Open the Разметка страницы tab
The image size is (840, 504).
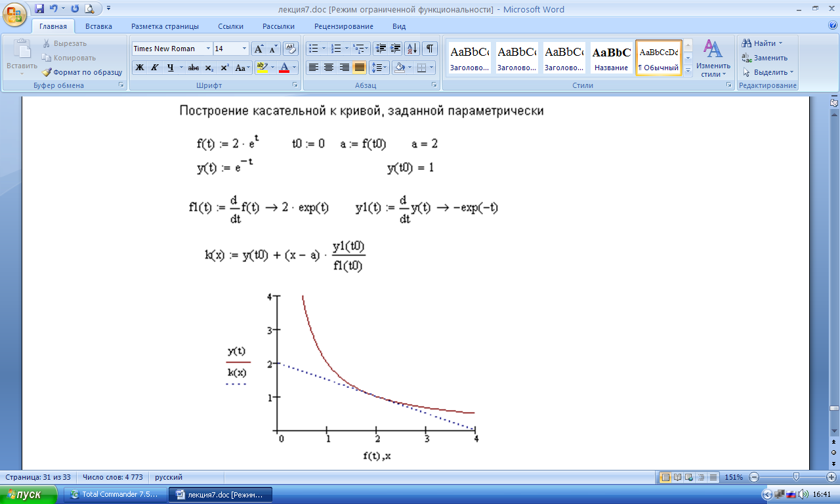coord(165,26)
